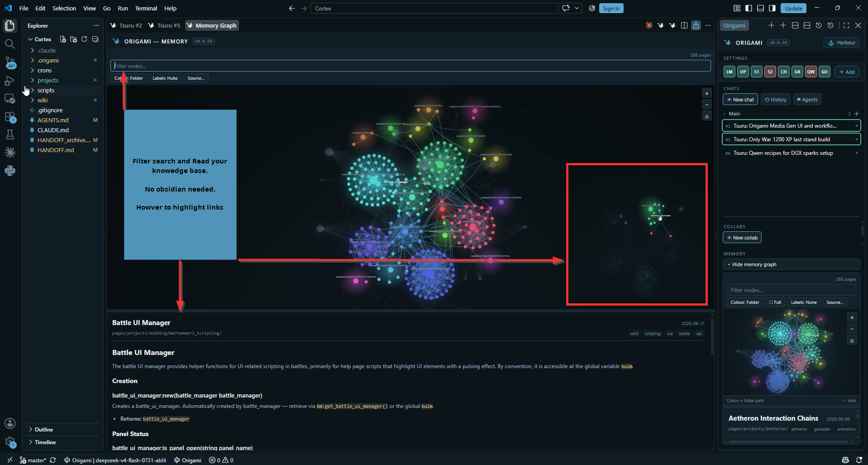Zoom out on the main memory graph
The width and height of the screenshot is (868, 465).
point(707,105)
